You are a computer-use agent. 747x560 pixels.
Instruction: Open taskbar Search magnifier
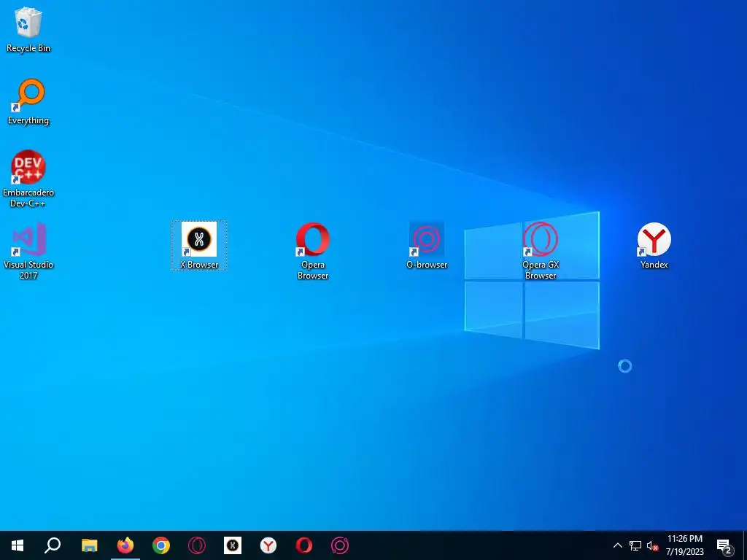[x=53, y=545]
